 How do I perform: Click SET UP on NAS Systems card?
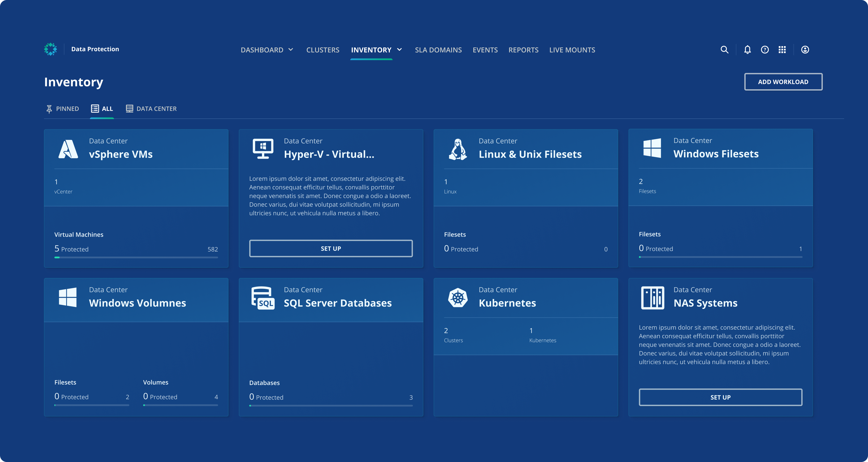(x=720, y=397)
